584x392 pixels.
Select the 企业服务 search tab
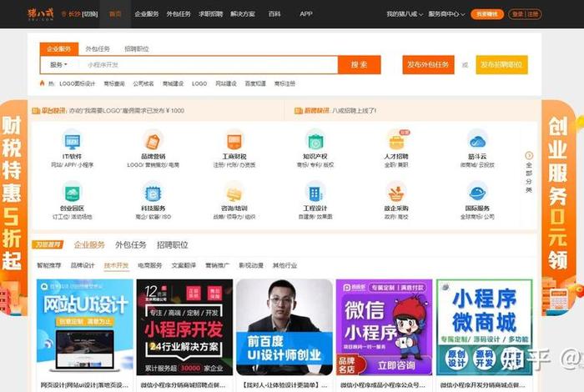(x=59, y=48)
